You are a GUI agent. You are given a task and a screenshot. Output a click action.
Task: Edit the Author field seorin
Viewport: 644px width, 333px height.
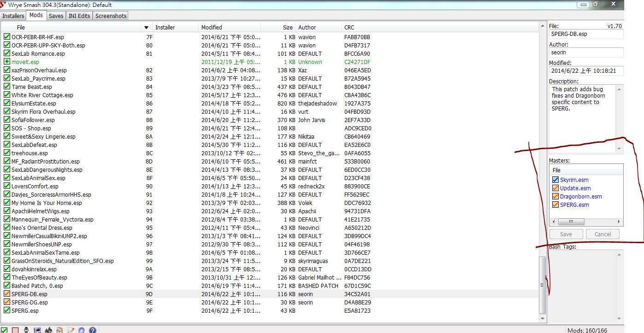coord(586,53)
